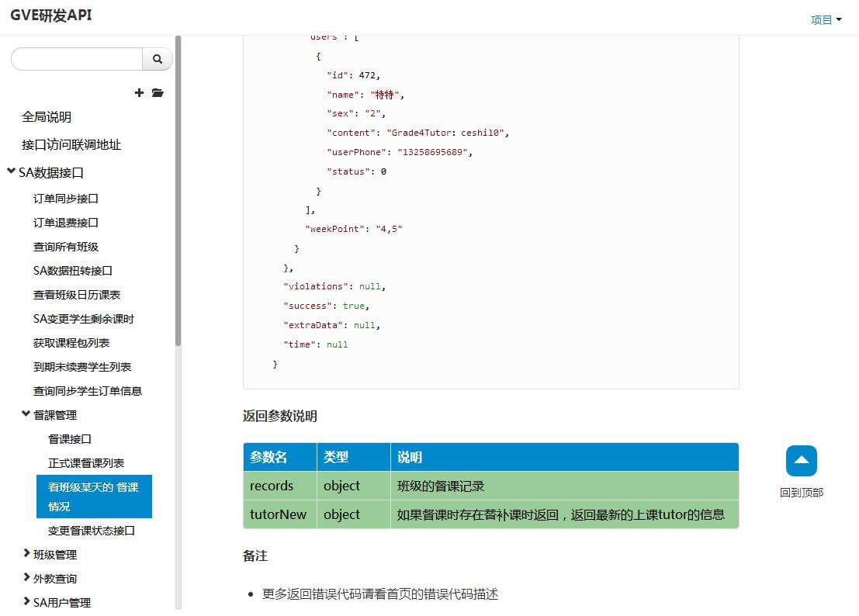Open the 全局说明 page
859x616 pixels.
tap(47, 117)
